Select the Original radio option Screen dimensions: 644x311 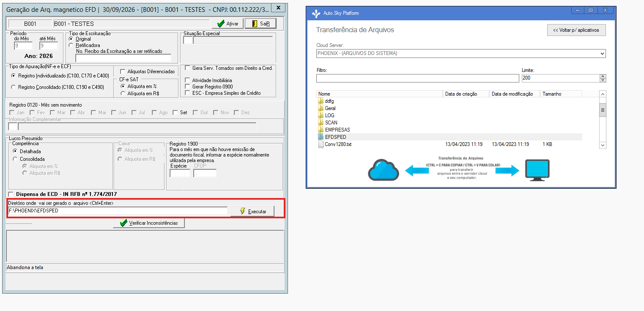coord(71,39)
